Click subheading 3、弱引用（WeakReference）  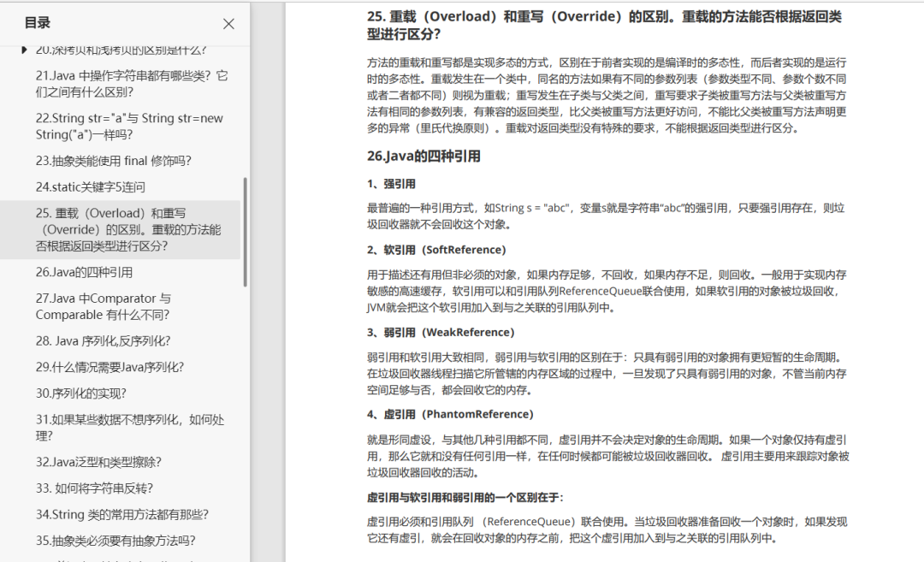point(441,332)
